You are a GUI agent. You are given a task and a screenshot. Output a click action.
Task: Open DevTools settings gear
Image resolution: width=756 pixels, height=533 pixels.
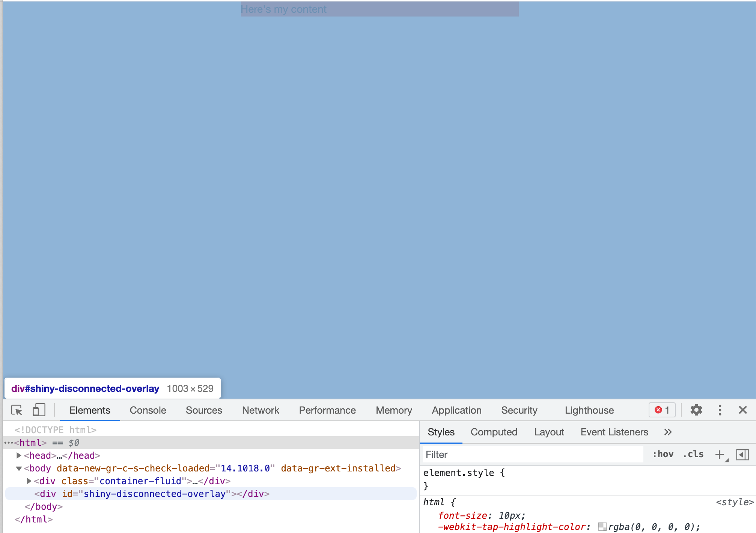coord(696,410)
